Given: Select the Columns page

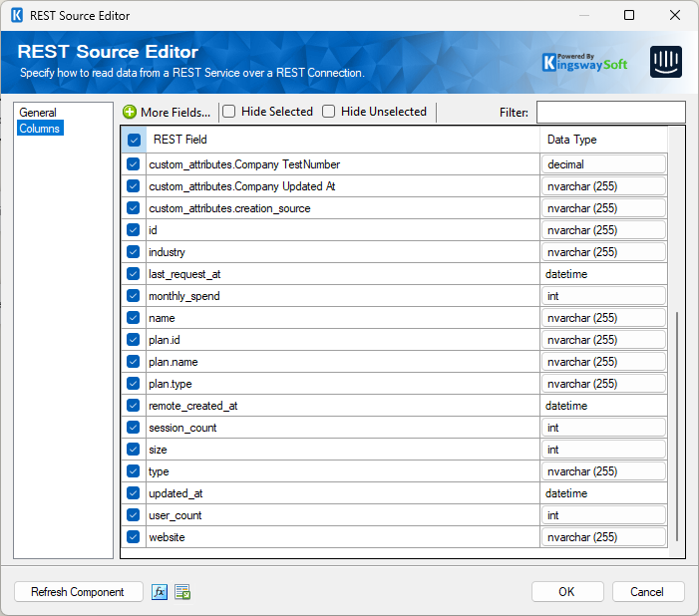Looking at the screenshot, I should (40, 129).
